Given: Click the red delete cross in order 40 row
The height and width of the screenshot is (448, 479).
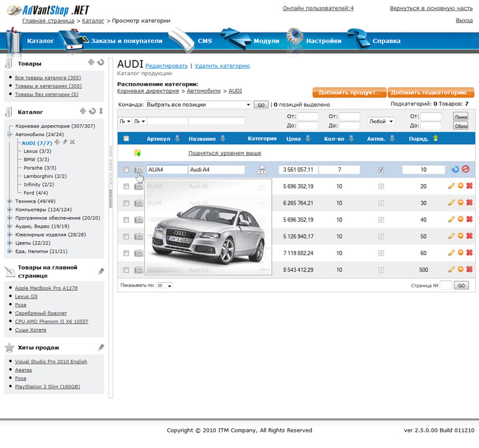Looking at the screenshot, I should (x=470, y=219).
